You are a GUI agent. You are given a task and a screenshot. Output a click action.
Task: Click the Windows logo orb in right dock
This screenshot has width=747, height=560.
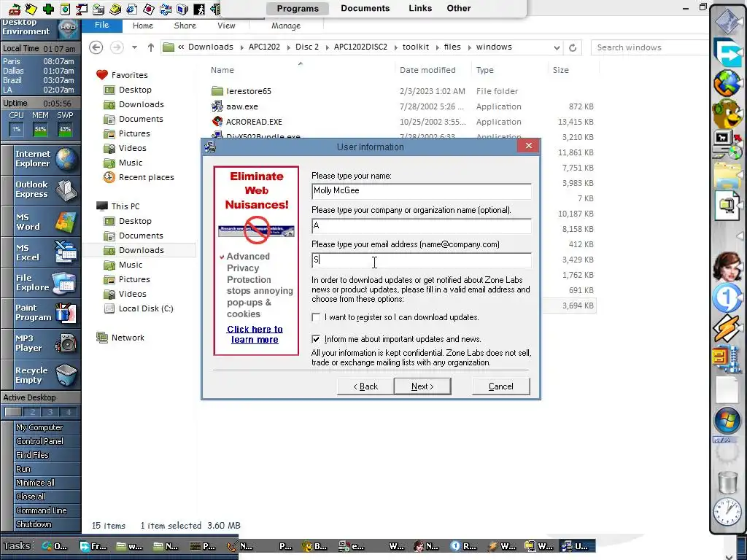pos(727,421)
